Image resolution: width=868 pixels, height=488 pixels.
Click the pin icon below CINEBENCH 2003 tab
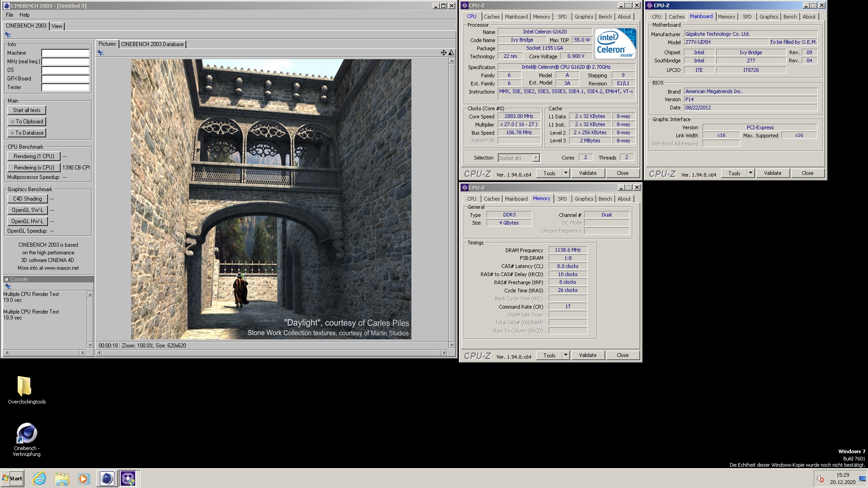[x=8, y=35]
